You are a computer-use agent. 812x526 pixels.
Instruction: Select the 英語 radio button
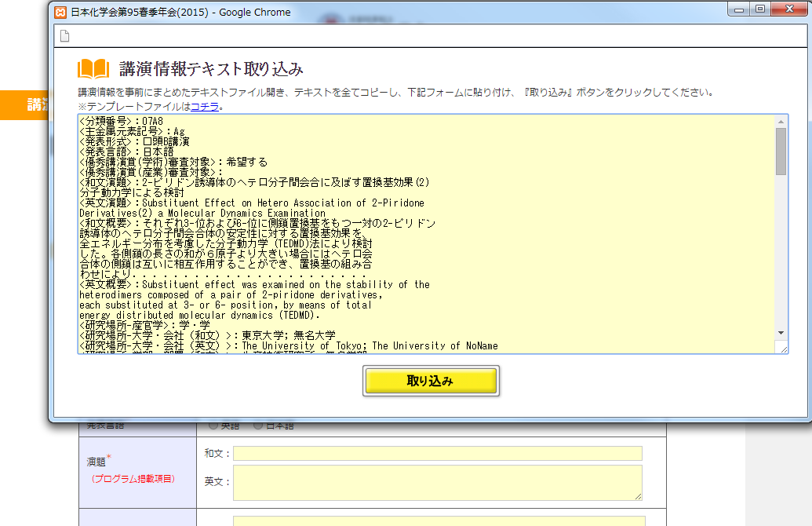click(x=213, y=426)
